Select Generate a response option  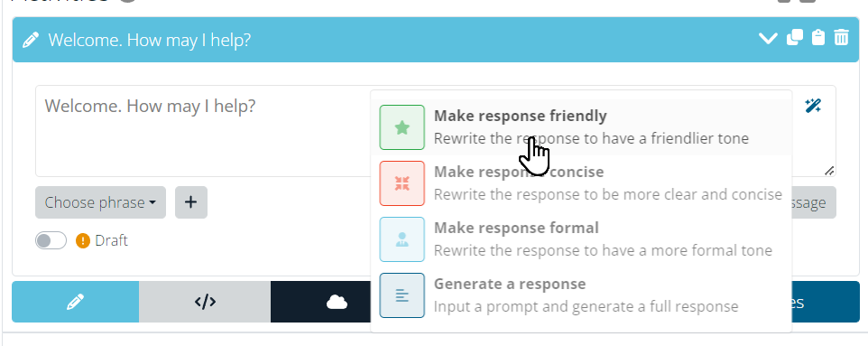pyautogui.click(x=581, y=295)
